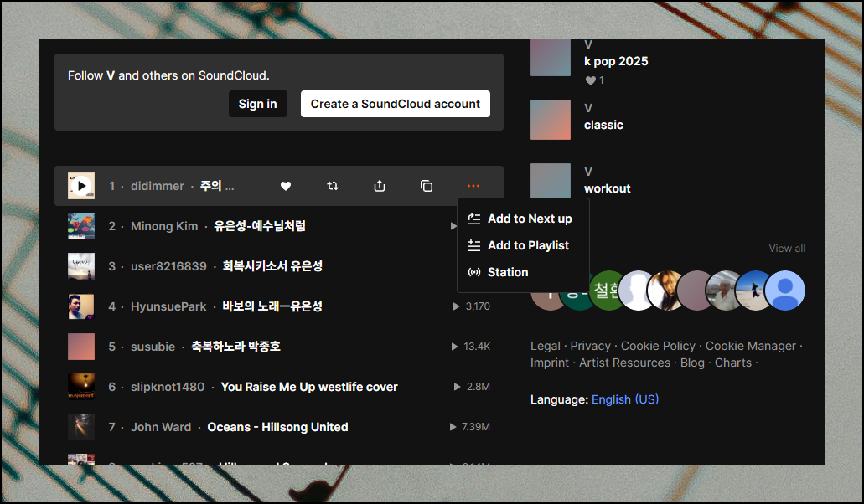Click the heart likes count under k pop 2025

tap(594, 80)
